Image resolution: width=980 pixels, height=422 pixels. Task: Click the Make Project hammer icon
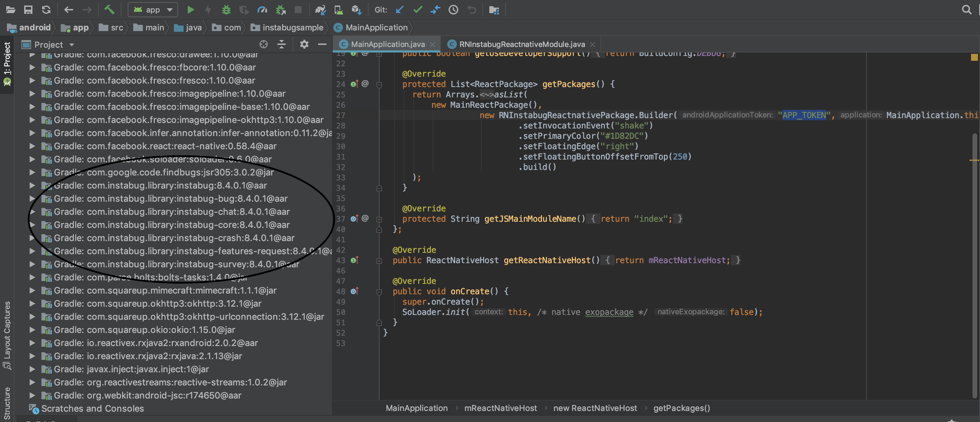(x=109, y=10)
